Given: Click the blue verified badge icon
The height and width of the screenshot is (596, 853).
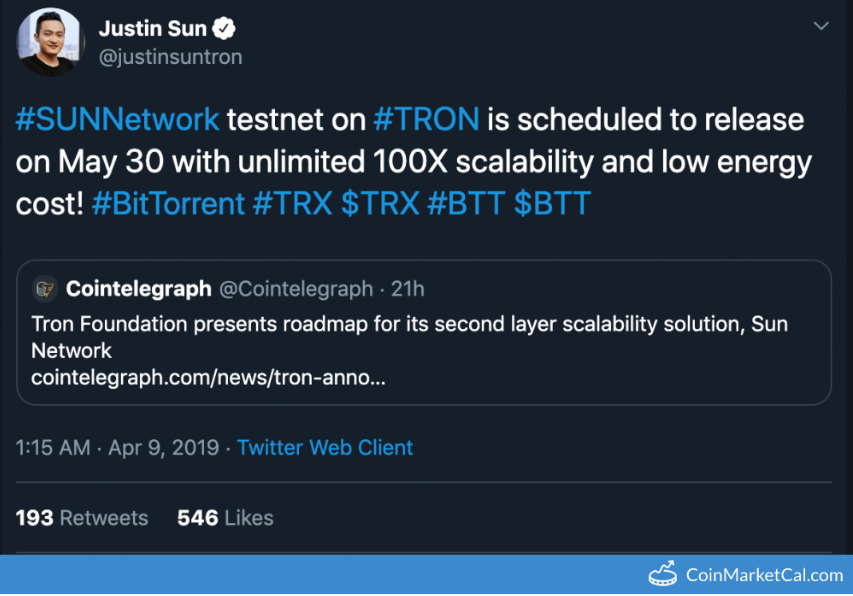Looking at the screenshot, I should click(x=224, y=28).
